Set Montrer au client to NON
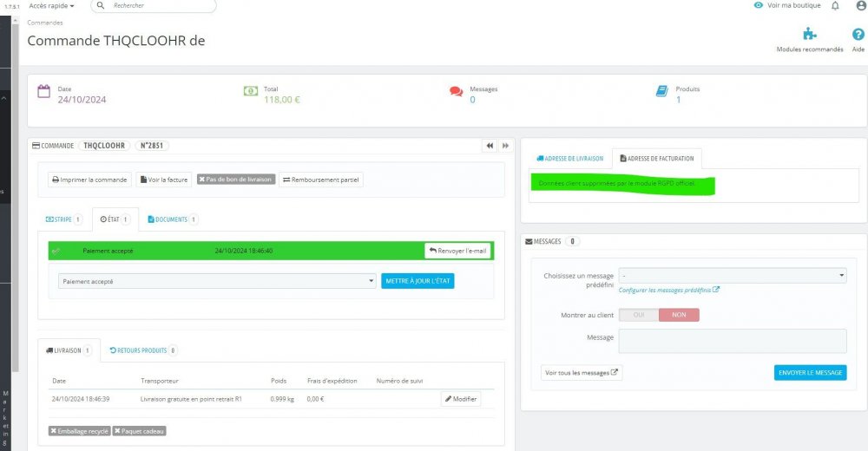This screenshot has height=451, width=868. pyautogui.click(x=679, y=315)
